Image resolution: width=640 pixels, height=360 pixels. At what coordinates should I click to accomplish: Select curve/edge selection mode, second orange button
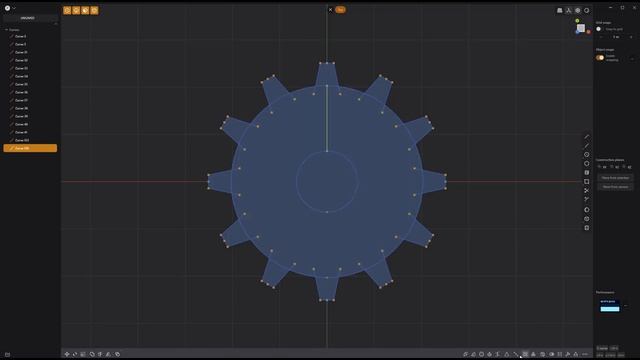tap(76, 10)
